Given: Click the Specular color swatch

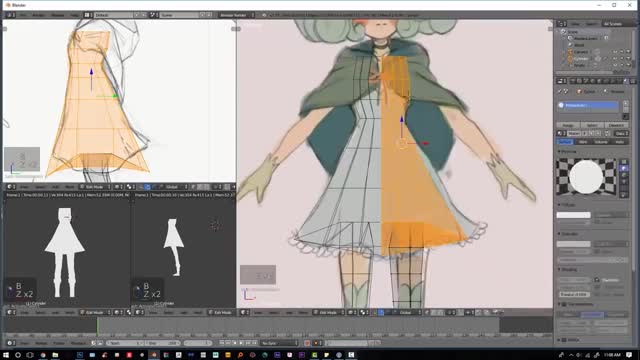Looking at the screenshot, I should [x=573, y=244].
